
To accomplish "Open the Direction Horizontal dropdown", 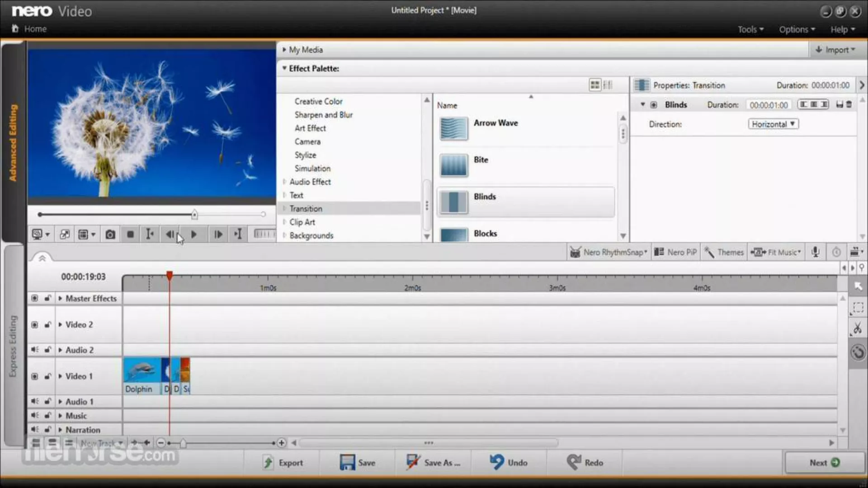I will [x=773, y=124].
